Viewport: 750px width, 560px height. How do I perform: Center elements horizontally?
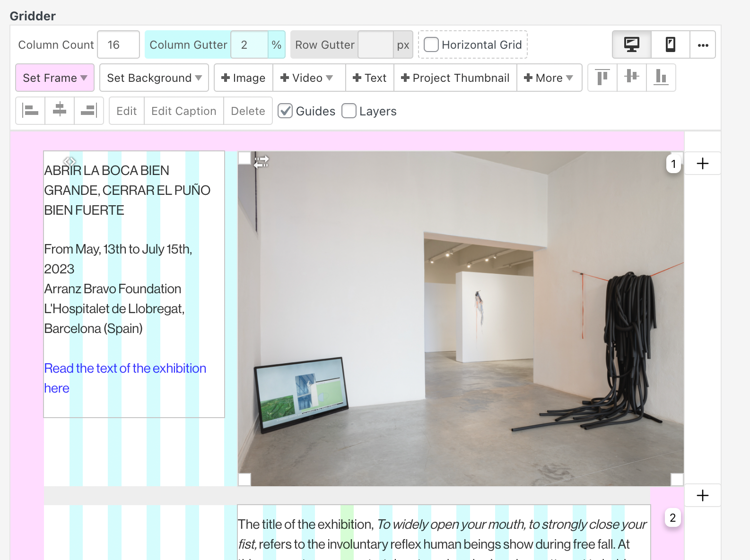60,111
